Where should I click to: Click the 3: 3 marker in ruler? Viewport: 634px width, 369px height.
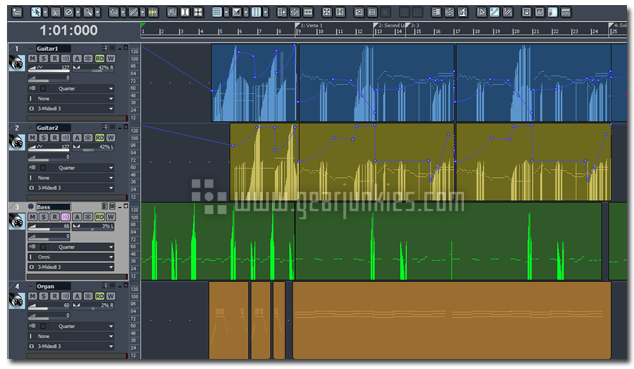tap(413, 25)
